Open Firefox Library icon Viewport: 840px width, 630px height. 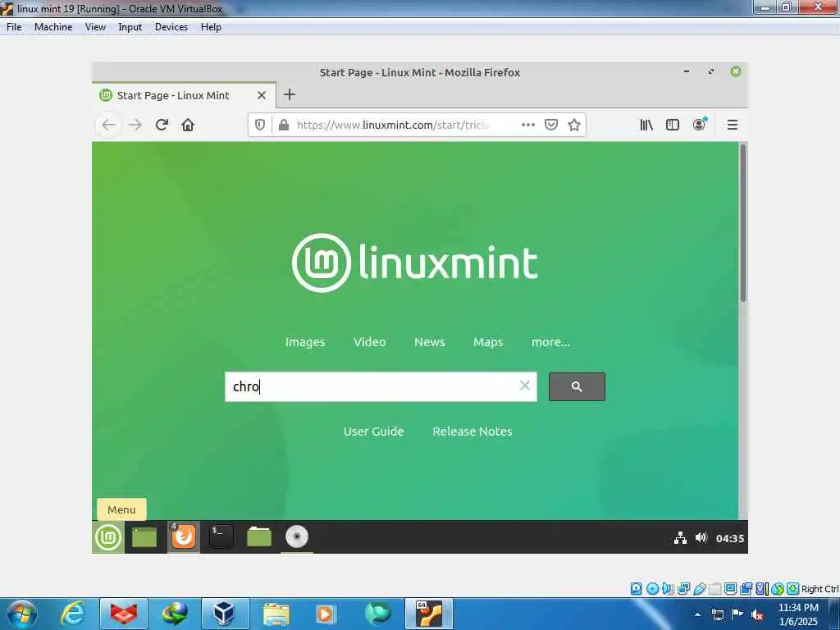(646, 125)
